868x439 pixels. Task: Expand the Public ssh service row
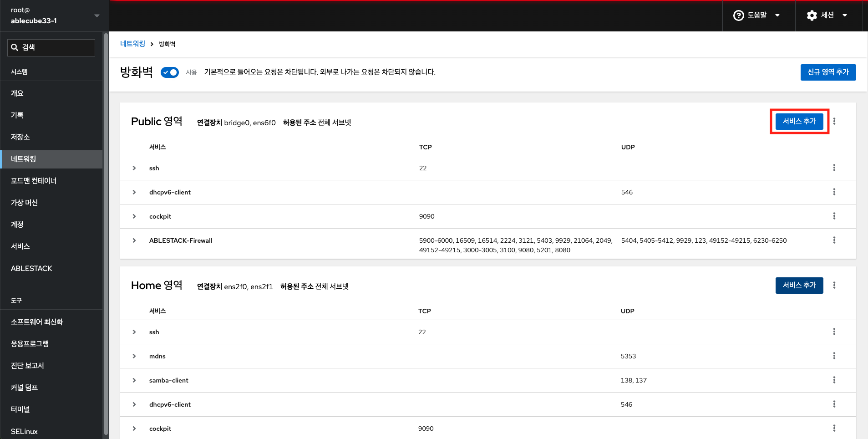[x=134, y=168]
